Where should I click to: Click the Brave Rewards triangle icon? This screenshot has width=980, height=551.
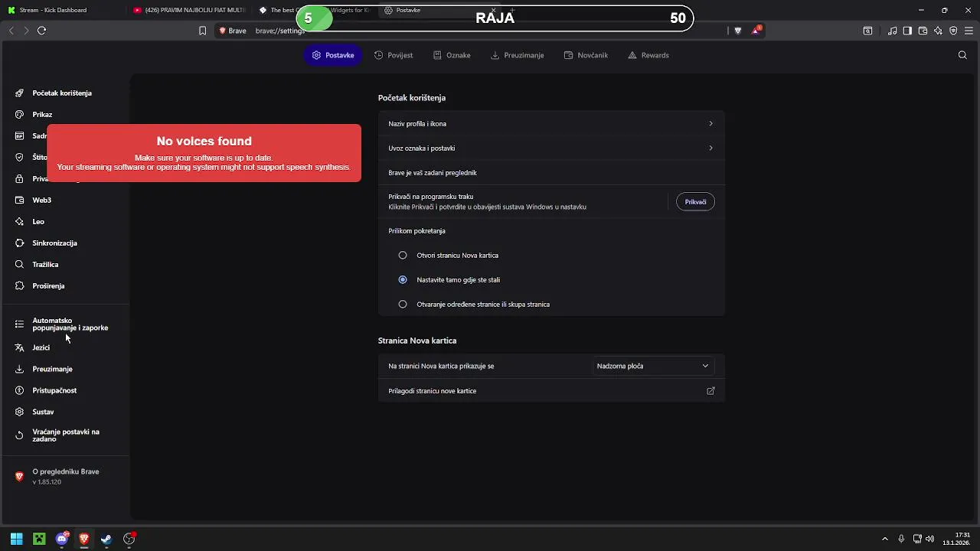756,31
